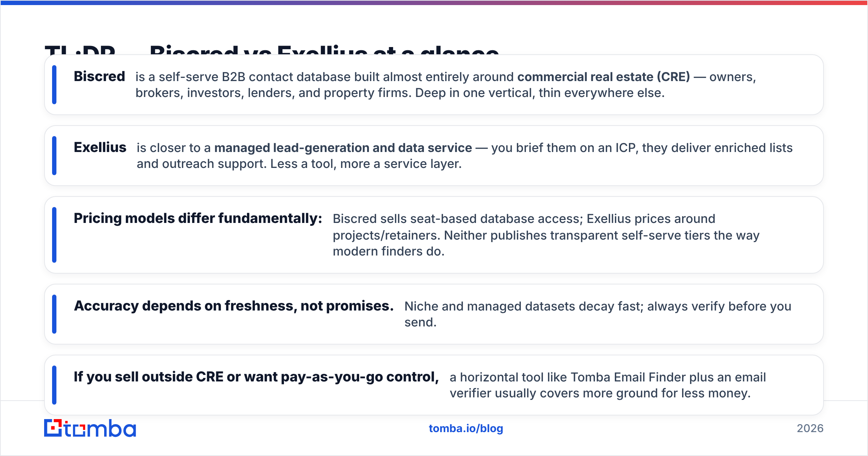Click the Tomba Email Finder mention
The width and height of the screenshot is (868, 456).
(x=628, y=377)
